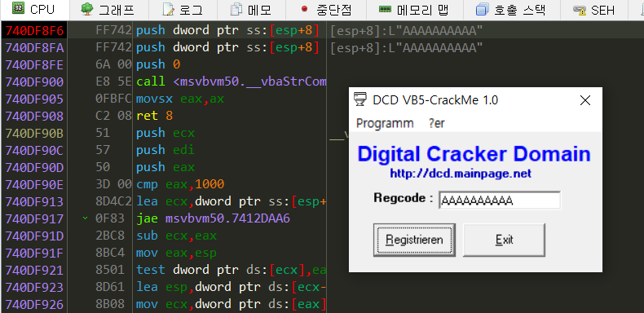Screen dimensions: 644x313
Task: Open the Programm menu
Action: pyautogui.click(x=385, y=123)
